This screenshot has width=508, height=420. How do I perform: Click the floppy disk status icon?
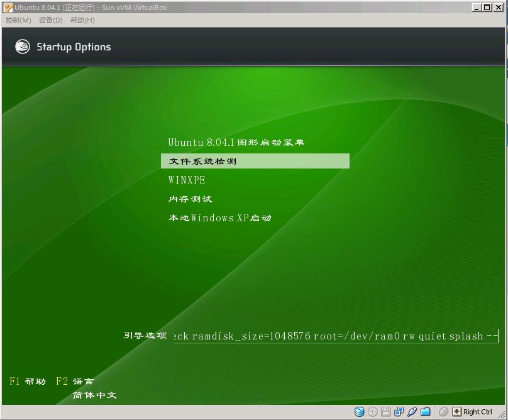point(385,412)
